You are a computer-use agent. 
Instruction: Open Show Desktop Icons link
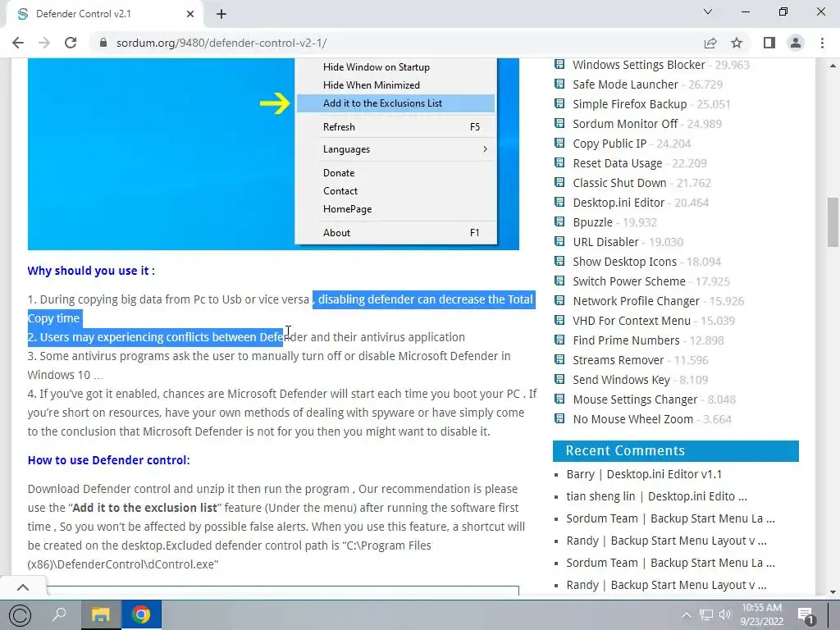tap(624, 262)
